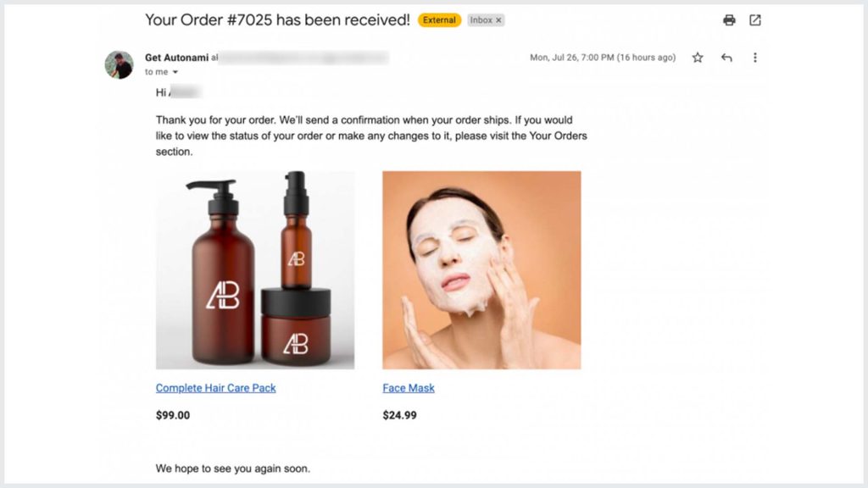Click the "to me" recipient text
This screenshot has width=868, height=488.
point(156,72)
